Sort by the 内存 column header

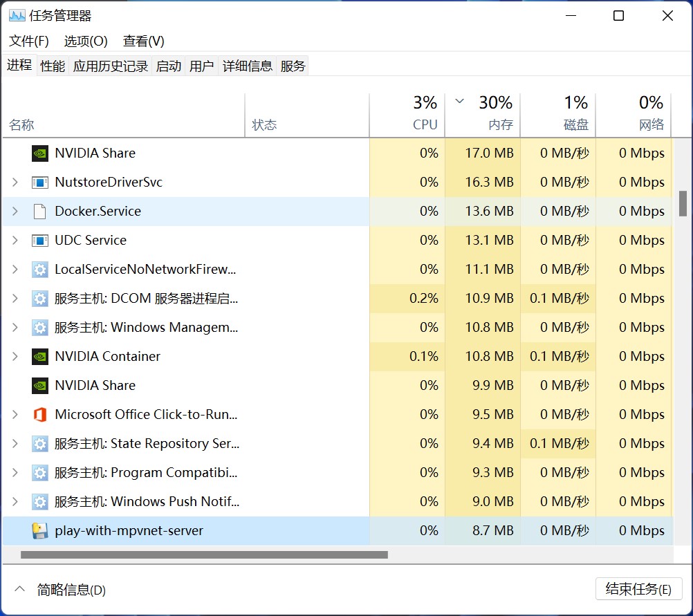pos(483,115)
